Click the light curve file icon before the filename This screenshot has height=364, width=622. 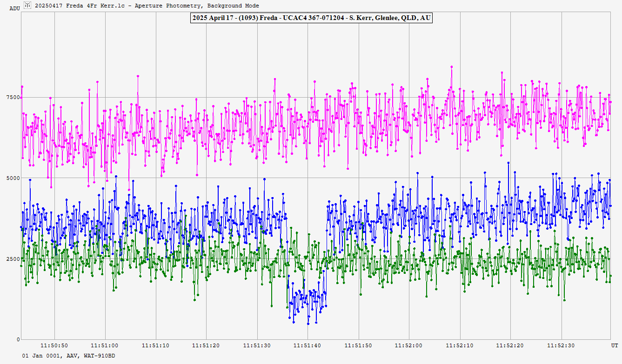27,5
